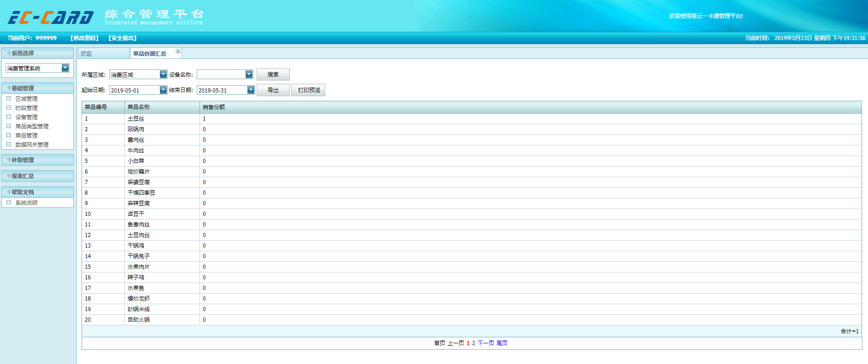This screenshot has width=868, height=364.
Task: Click the icon beside 菜品管理
Action: (8, 135)
